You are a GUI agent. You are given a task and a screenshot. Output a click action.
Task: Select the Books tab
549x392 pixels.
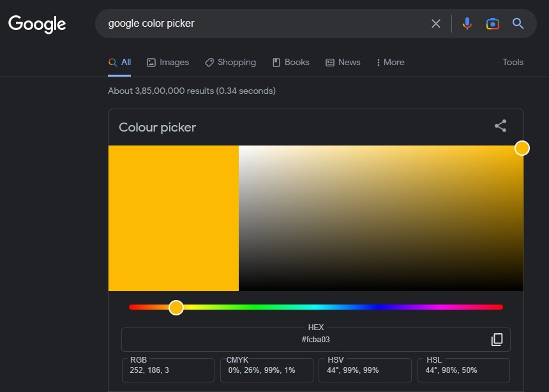[x=290, y=62]
